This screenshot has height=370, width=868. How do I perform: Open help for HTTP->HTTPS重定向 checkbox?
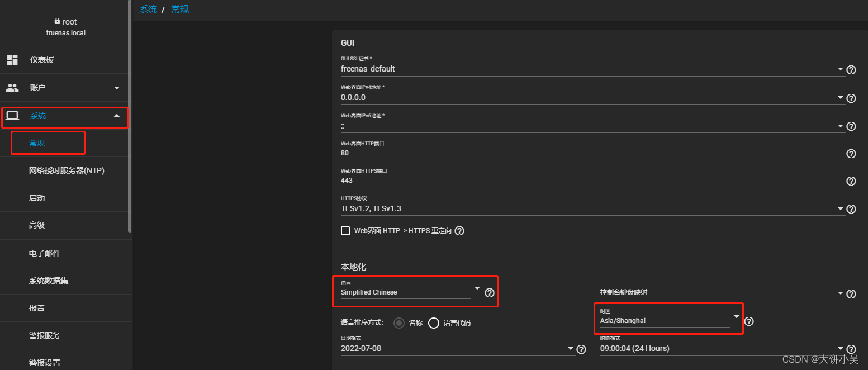(459, 231)
